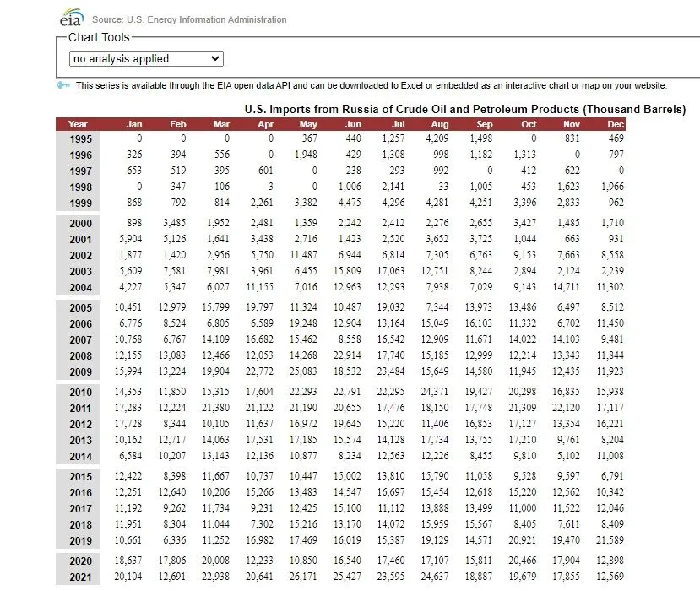The width and height of the screenshot is (700, 591).
Task: Click the EIA logo icon
Action: pyautogui.click(x=70, y=18)
